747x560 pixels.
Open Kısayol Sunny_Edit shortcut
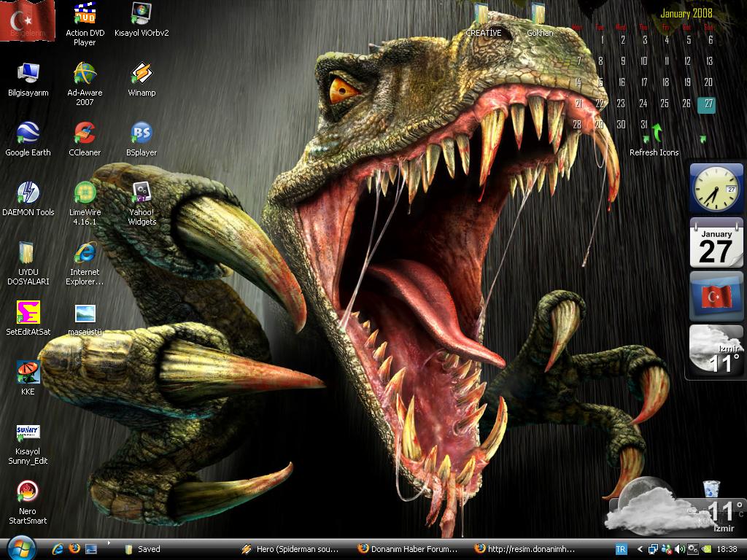[x=28, y=445]
